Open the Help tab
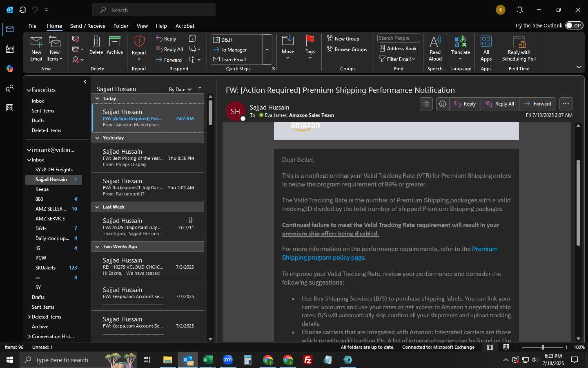Image resolution: width=588 pixels, height=368 pixels. [x=161, y=26]
